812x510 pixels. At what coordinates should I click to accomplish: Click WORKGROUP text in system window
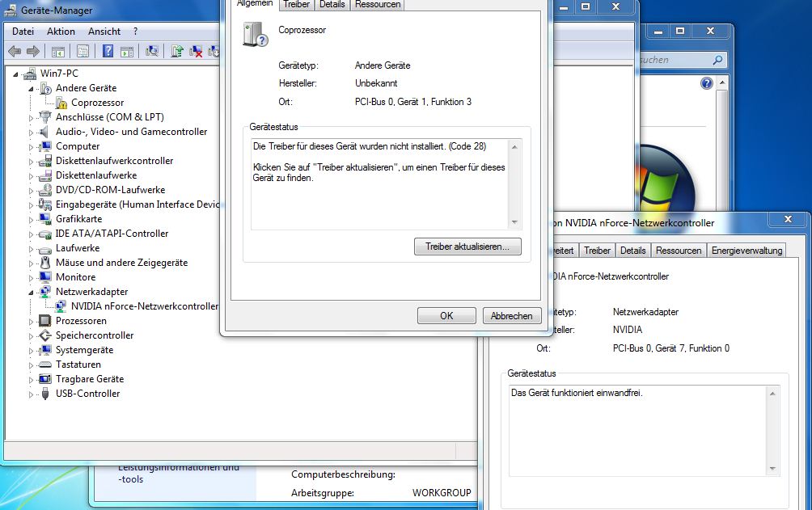pos(442,493)
